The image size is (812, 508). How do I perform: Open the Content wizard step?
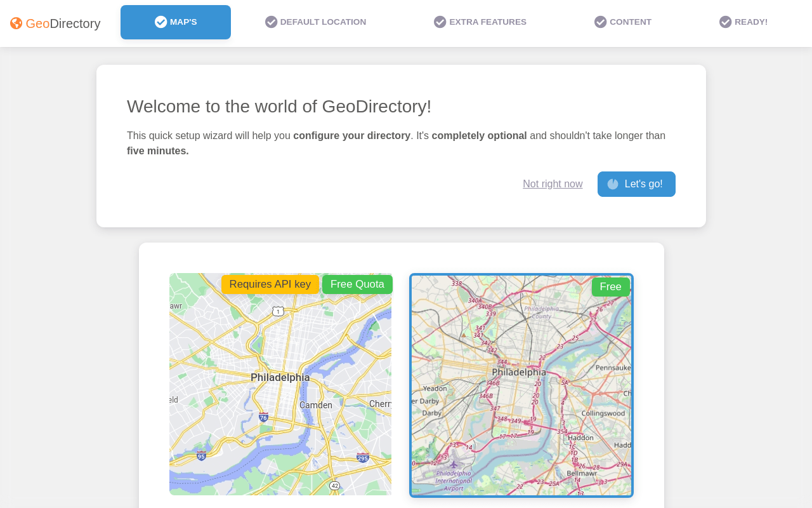coord(623,22)
